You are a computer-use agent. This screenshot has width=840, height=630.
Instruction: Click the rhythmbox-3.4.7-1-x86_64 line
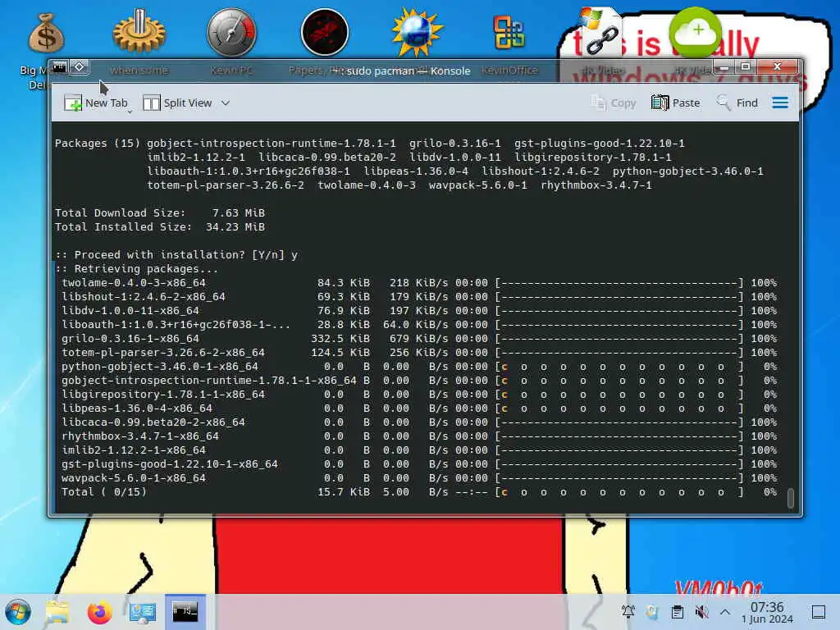[419, 436]
